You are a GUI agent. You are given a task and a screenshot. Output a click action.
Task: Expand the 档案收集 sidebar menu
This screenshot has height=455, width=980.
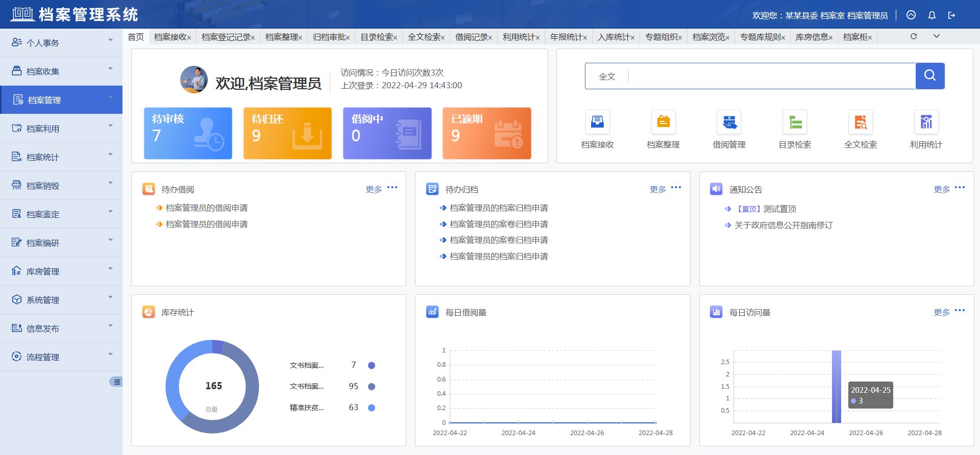61,71
